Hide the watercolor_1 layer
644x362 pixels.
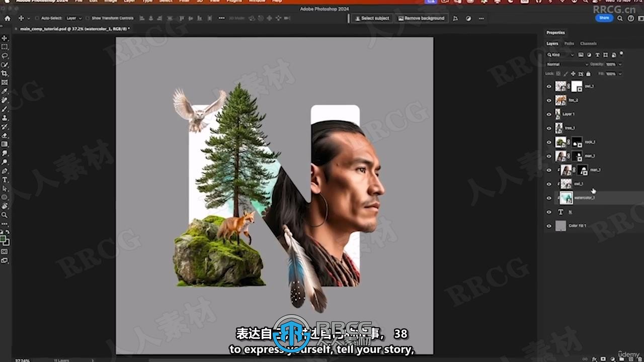point(549,198)
